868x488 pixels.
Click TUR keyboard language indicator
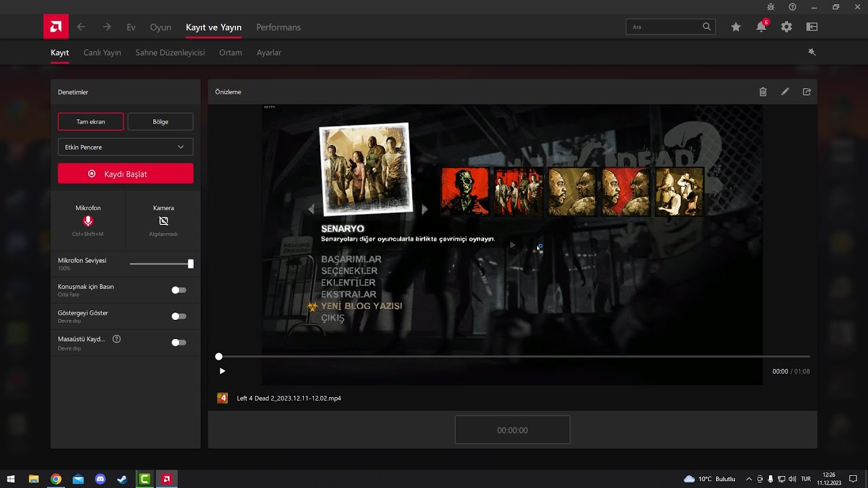tap(806, 479)
